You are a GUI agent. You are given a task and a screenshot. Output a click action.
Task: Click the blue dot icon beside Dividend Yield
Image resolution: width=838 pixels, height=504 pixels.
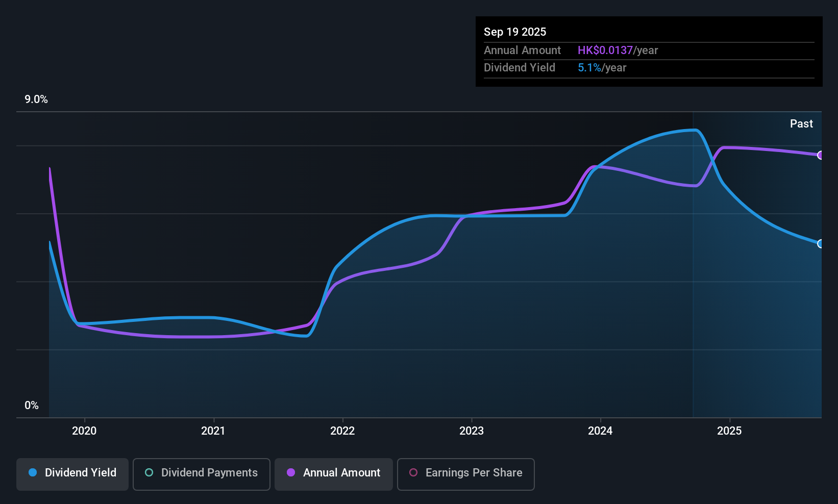pyautogui.click(x=33, y=472)
